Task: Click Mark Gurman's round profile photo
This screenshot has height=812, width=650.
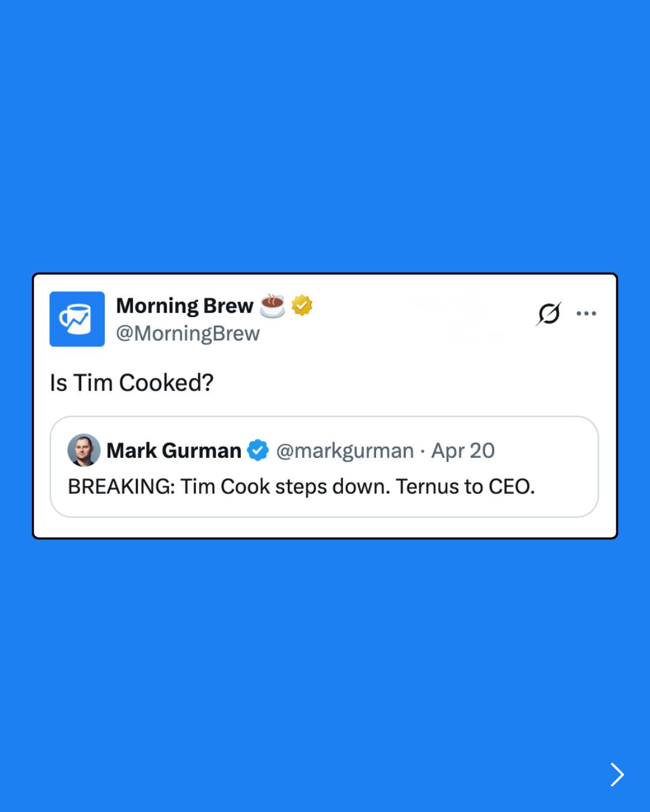Action: click(x=84, y=451)
